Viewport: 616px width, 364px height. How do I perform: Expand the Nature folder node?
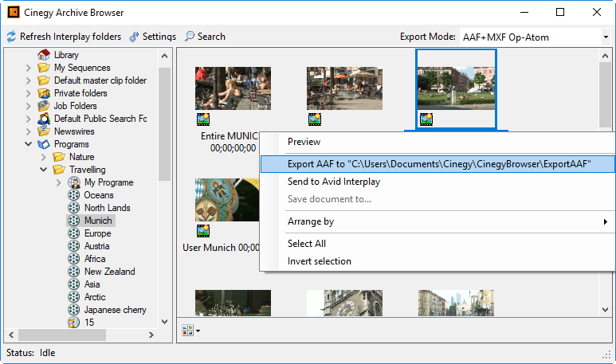pos(44,157)
